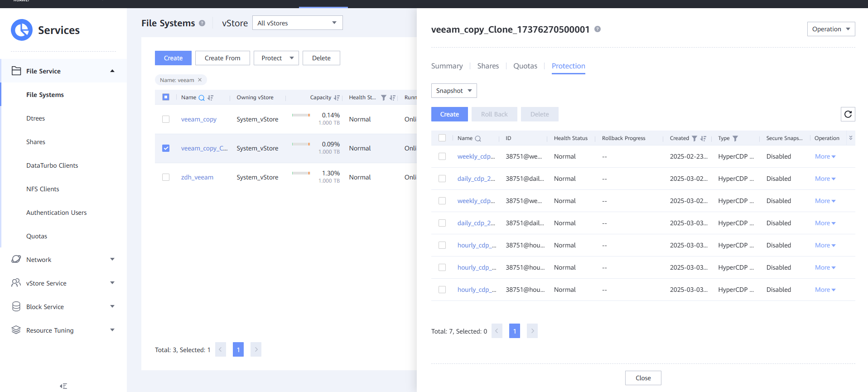Switch to the Quotas tab

pos(525,66)
